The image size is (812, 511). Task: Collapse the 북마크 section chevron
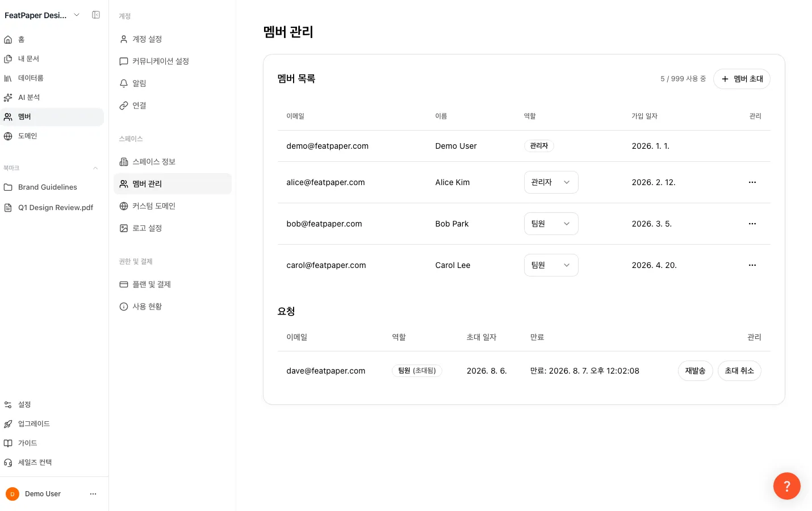tap(95, 168)
